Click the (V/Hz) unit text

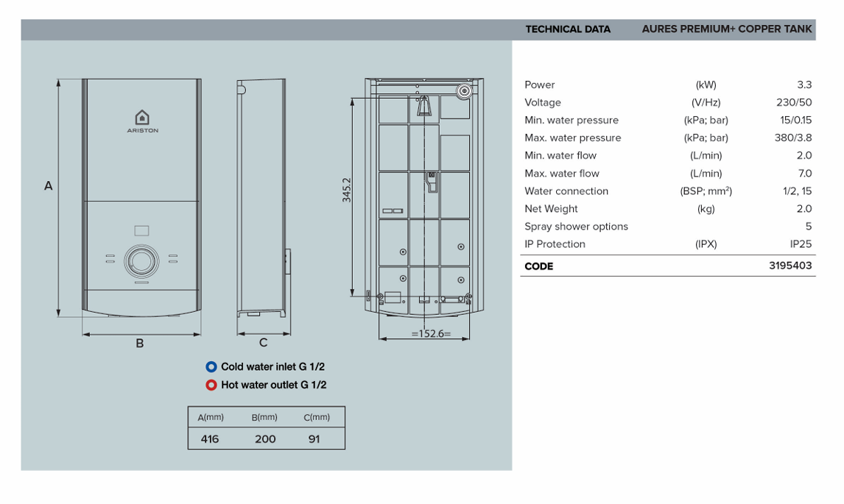(x=706, y=103)
